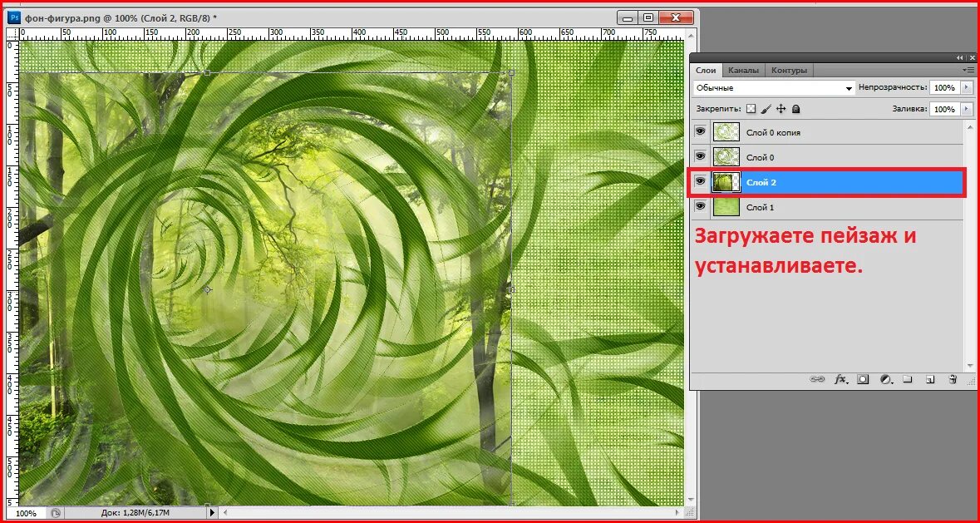Maximize the фон-фигура.png document window
Screen dimensions: 980x523
[x=648, y=17]
